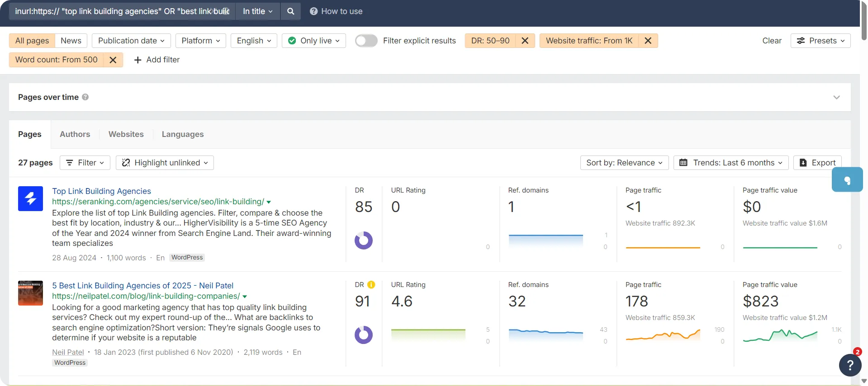Viewport: 868px width, 386px height.
Task: Click the Pages over time help icon
Action: 85,97
